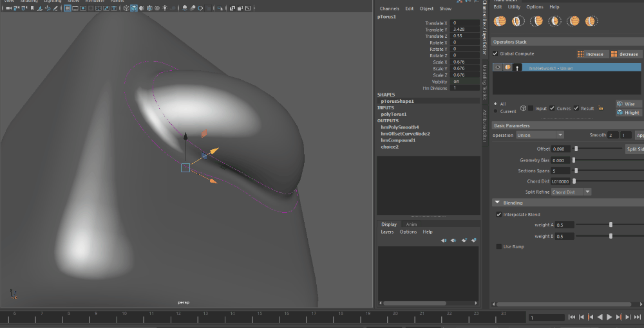Uncheck the Result display checkbox
644x328 pixels.
[x=576, y=108]
